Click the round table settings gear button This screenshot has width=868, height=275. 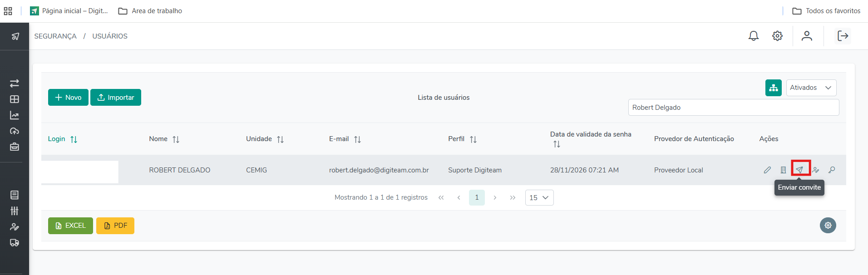pos(828,225)
